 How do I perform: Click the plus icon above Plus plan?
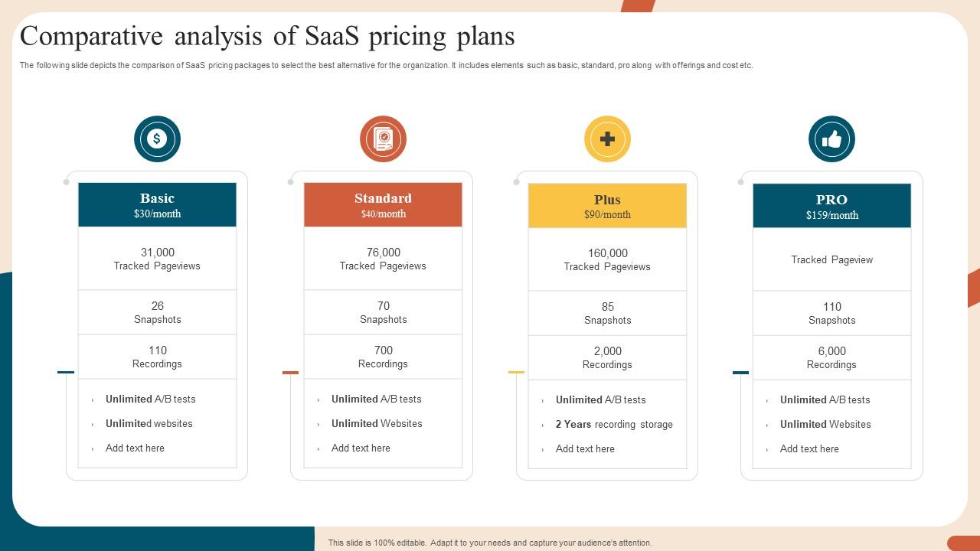coord(607,139)
